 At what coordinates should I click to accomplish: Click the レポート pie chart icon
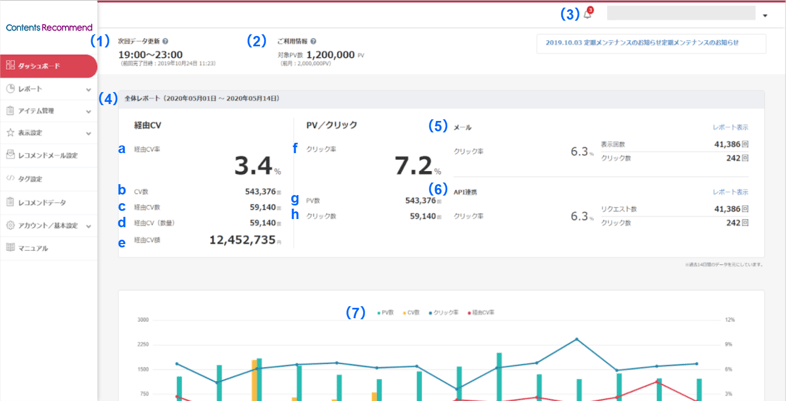tap(11, 89)
